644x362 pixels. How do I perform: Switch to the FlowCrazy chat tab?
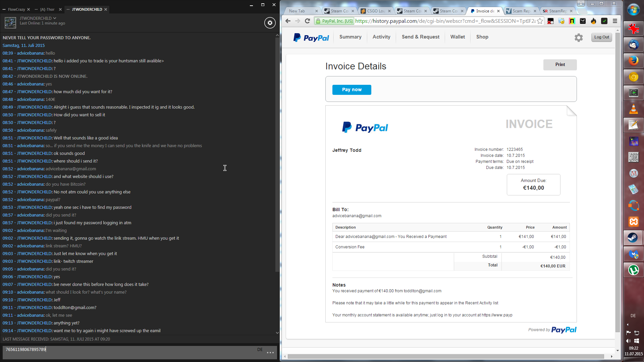16,9
